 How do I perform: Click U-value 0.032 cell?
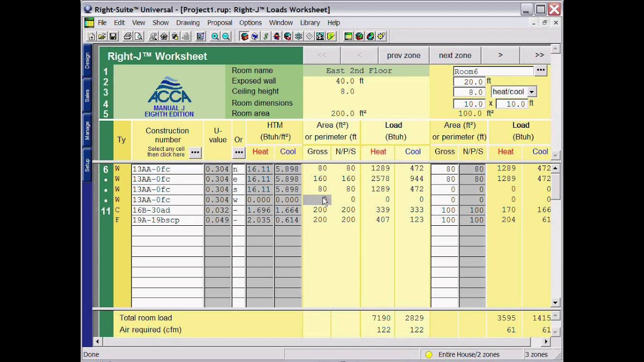click(x=217, y=210)
